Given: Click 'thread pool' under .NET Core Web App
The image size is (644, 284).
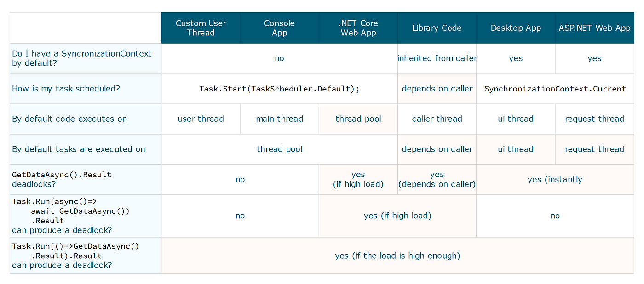Looking at the screenshot, I should pyautogui.click(x=358, y=119).
